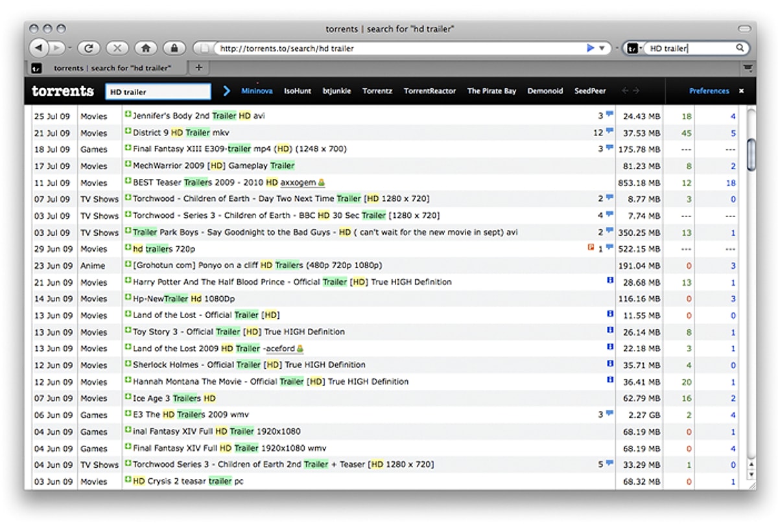Open Toy Story 3 Official Trailer link
The height and width of the screenshot is (532, 778).
[239, 332]
